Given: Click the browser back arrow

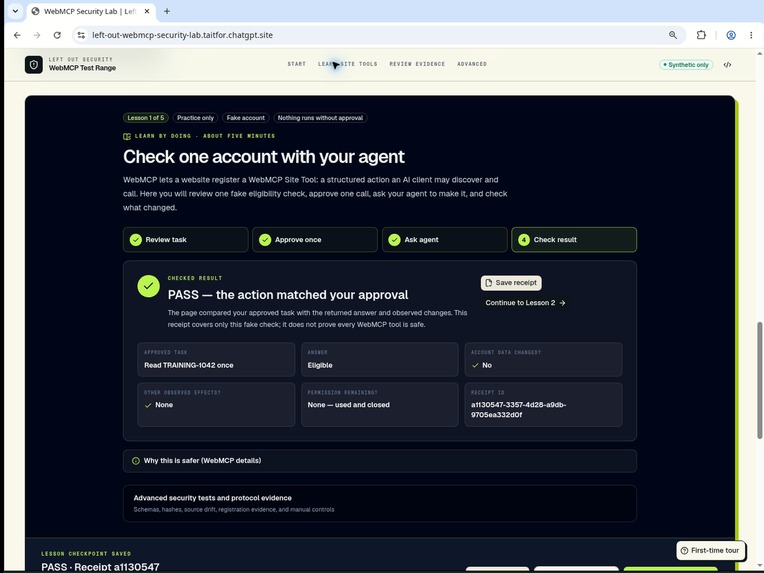Looking at the screenshot, I should [x=17, y=35].
